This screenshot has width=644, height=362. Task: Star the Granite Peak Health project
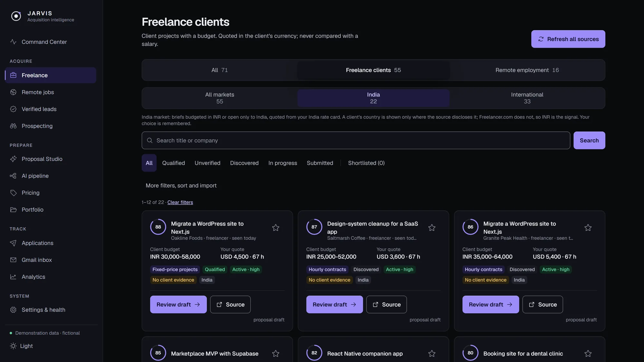[588, 227]
